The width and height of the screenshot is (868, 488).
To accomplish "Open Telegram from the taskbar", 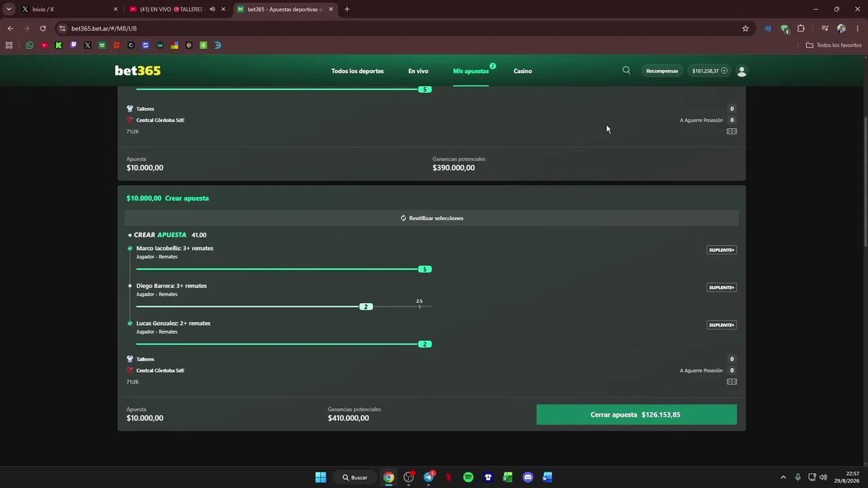I will coord(429,477).
